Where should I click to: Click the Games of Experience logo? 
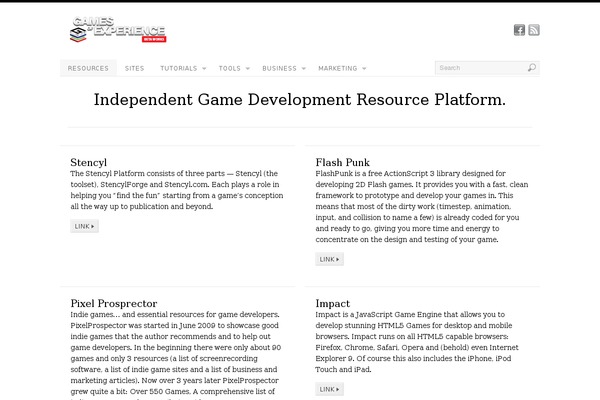tap(118, 29)
